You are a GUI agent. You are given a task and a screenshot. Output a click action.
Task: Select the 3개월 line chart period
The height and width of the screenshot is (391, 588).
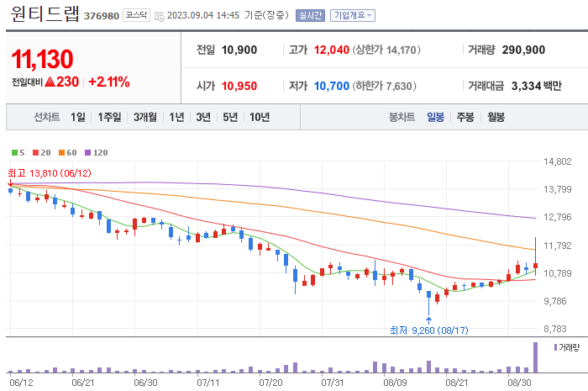coord(145,117)
